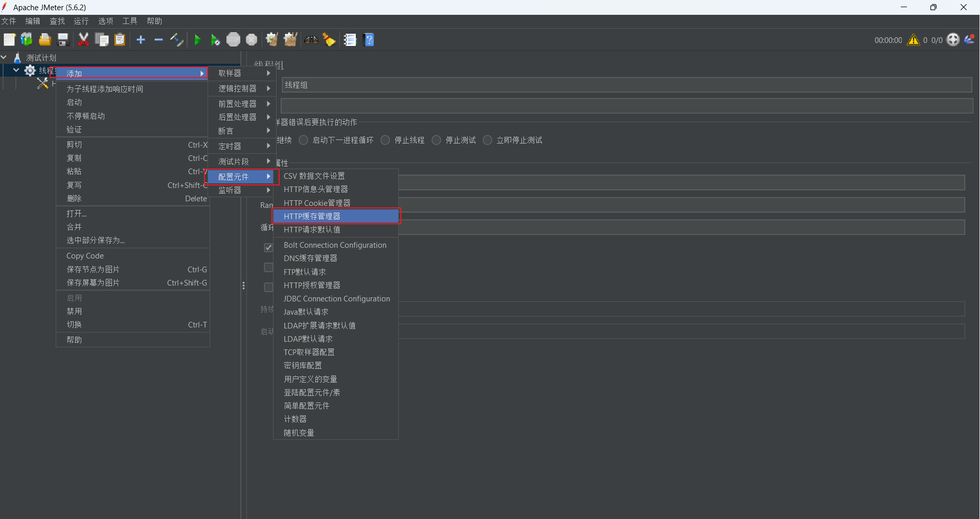Click the Help question mark icon
Image resolution: width=980 pixels, height=519 pixels.
369,39
